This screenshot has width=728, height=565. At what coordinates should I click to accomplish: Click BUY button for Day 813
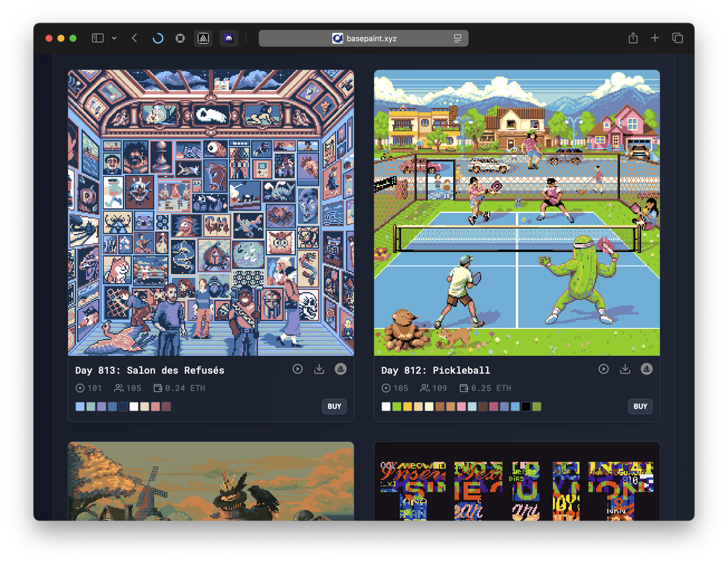pyautogui.click(x=334, y=406)
